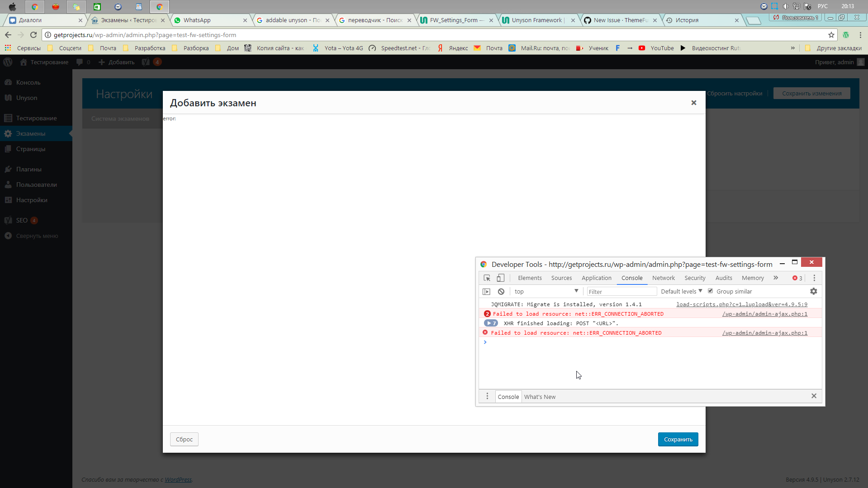Switch to the Sources tab in DevTools
The height and width of the screenshot is (488, 868).
(561, 278)
